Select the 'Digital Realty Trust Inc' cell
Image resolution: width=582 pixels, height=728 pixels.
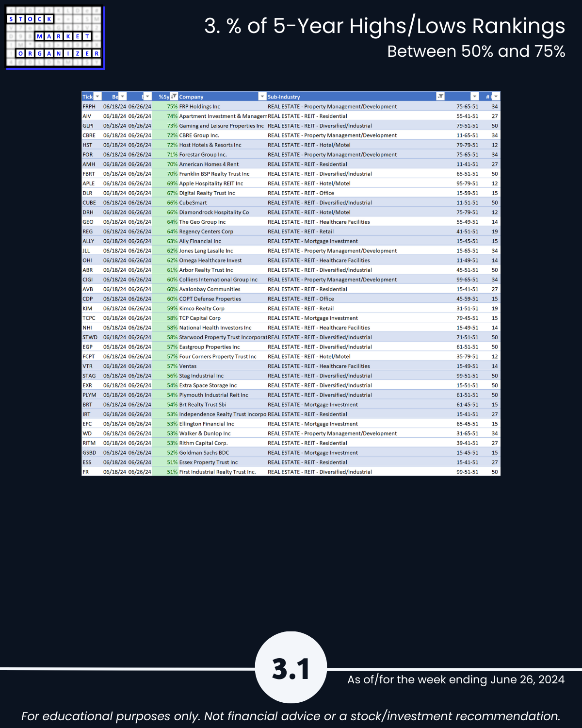pos(223,193)
